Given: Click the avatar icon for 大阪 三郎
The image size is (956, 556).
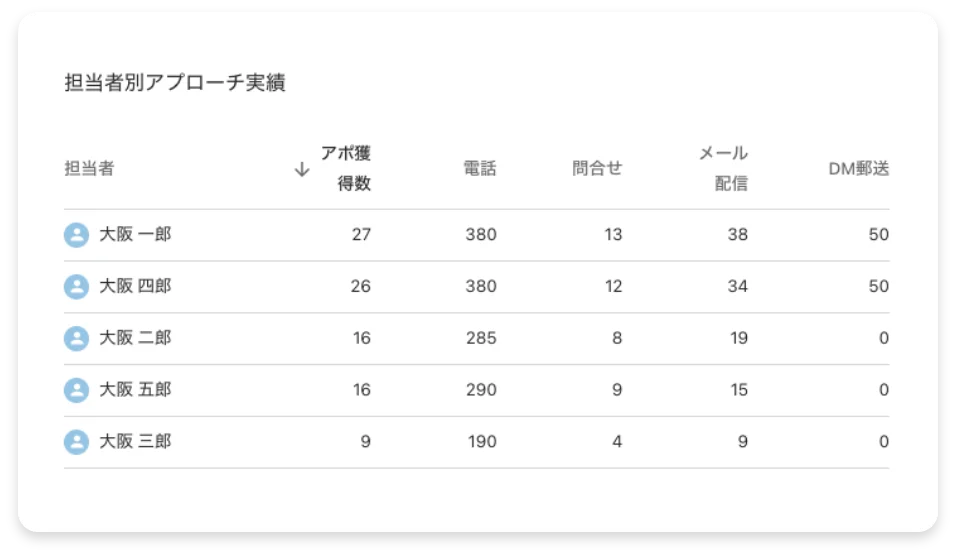Looking at the screenshot, I should click(76, 442).
